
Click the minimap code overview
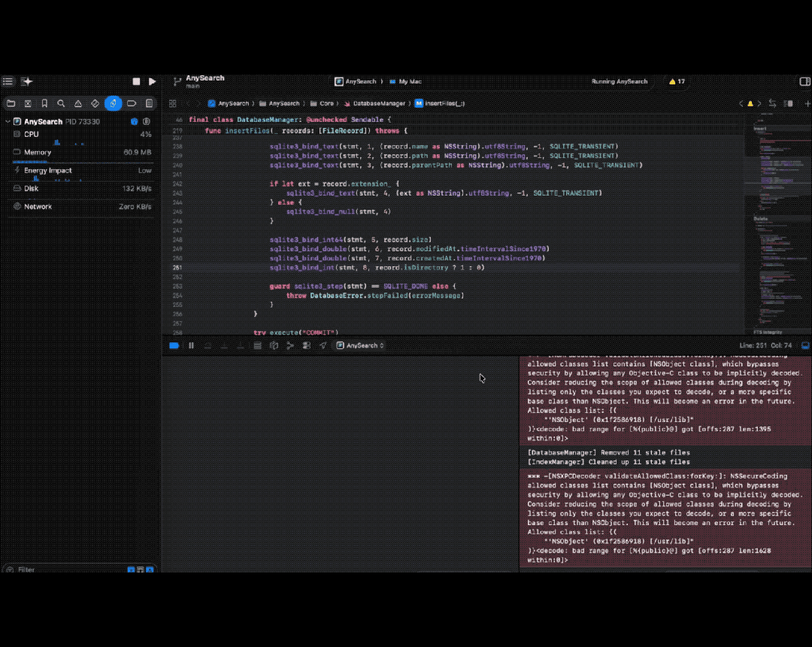pyautogui.click(x=778, y=223)
